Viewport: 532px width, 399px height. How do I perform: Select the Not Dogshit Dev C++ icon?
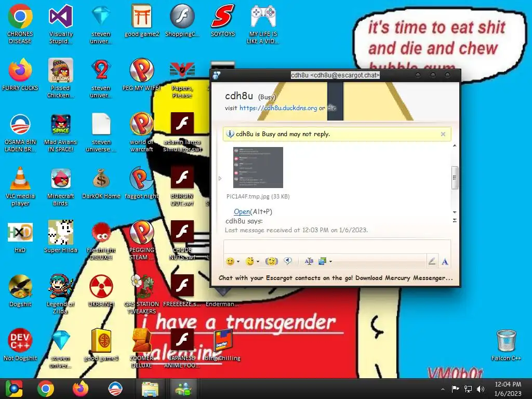click(20, 345)
